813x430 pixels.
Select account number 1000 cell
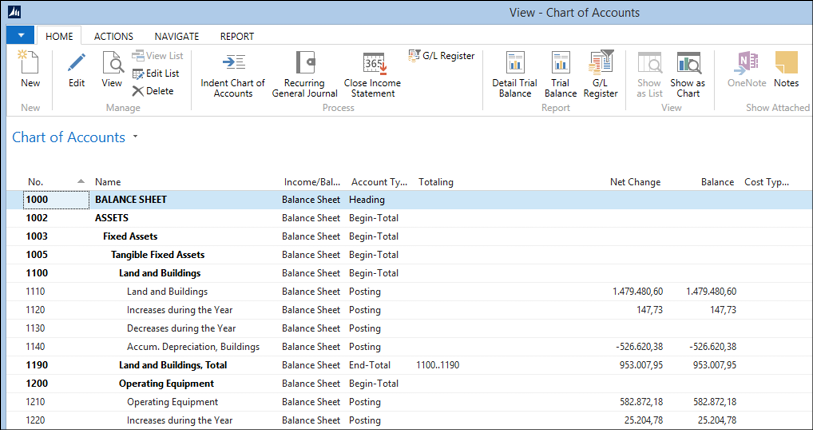pyautogui.click(x=56, y=200)
